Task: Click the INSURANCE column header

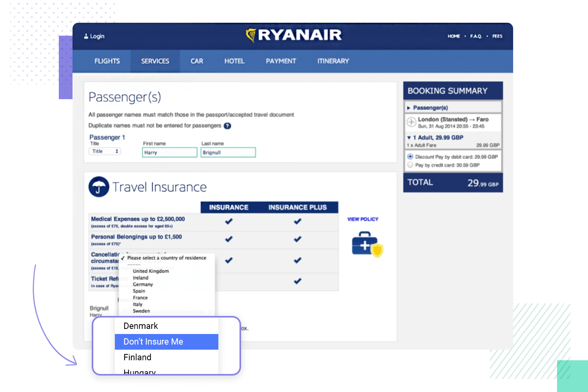Action: click(229, 207)
